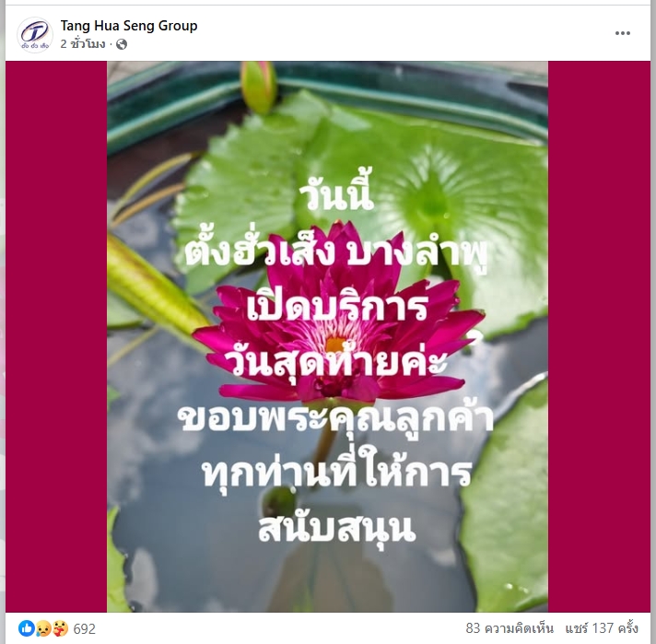Click the ตั้งฮั่วเส็ง บางลำพู text line
Screen dimensions: 656x644
[336, 252]
